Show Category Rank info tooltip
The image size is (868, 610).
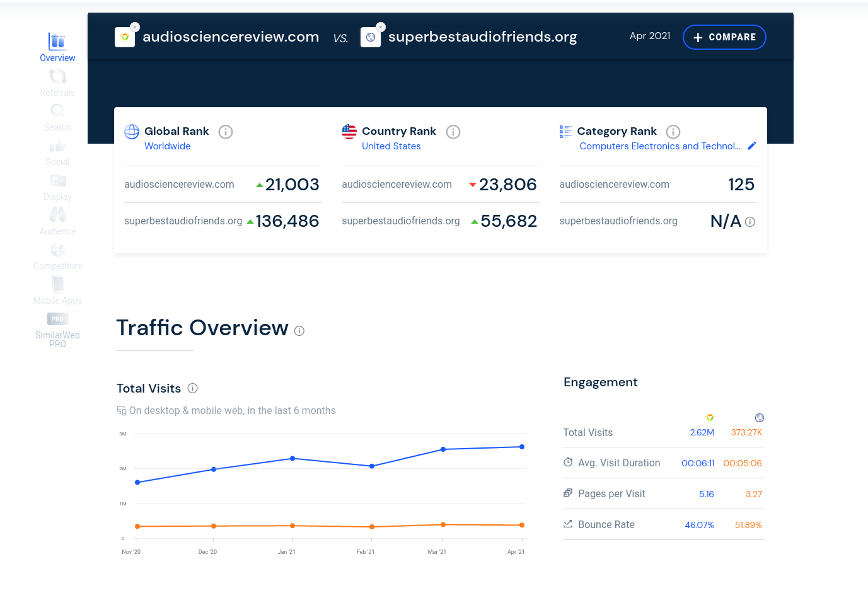click(673, 132)
